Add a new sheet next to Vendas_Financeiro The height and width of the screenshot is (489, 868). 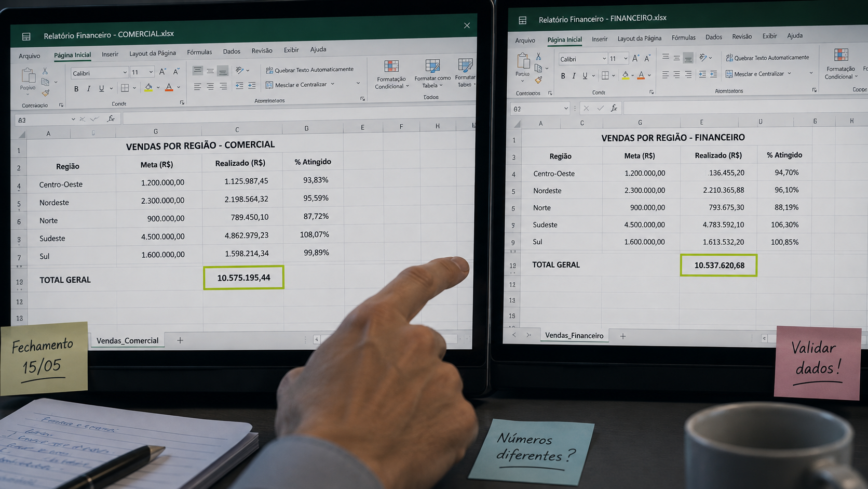(x=622, y=336)
